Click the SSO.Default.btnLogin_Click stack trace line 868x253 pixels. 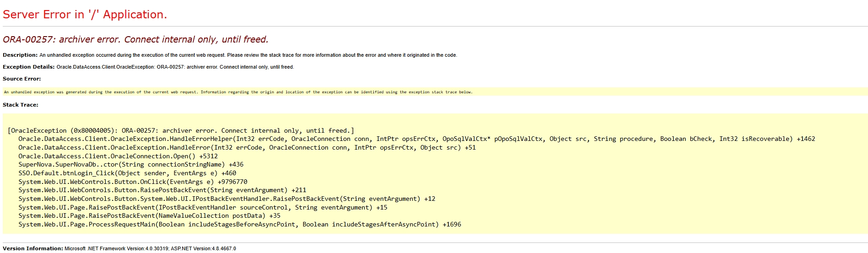[x=127, y=173]
